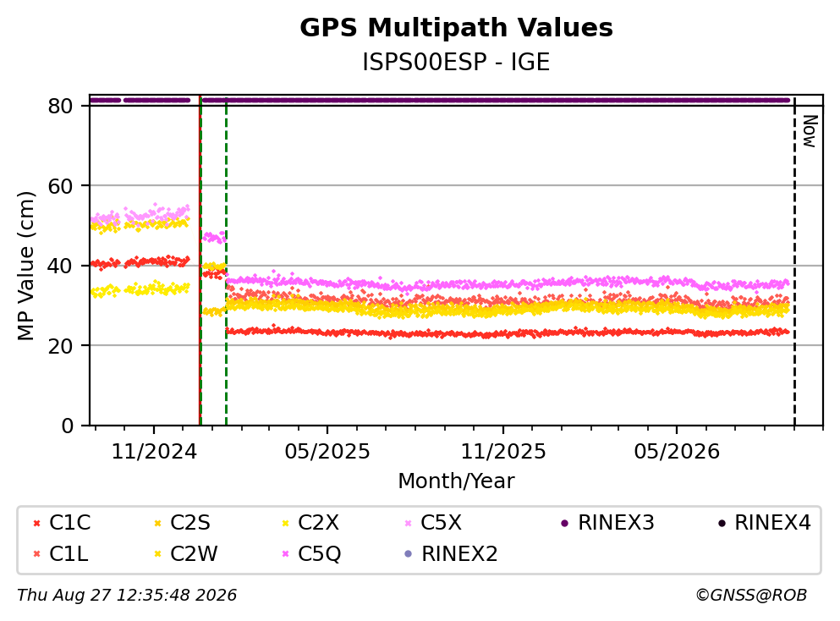The width and height of the screenshot is (840, 621).
Task: Click the C2X legend marker
Action: click(286, 523)
